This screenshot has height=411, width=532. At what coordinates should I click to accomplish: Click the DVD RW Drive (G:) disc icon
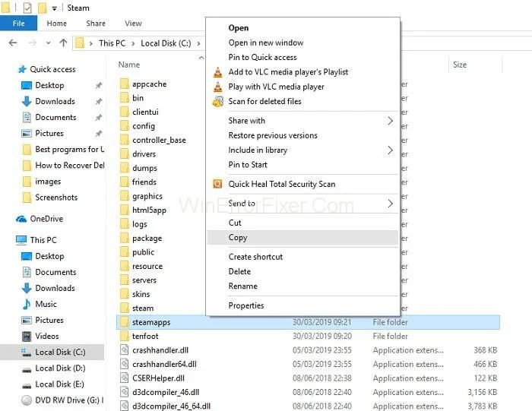(27, 400)
